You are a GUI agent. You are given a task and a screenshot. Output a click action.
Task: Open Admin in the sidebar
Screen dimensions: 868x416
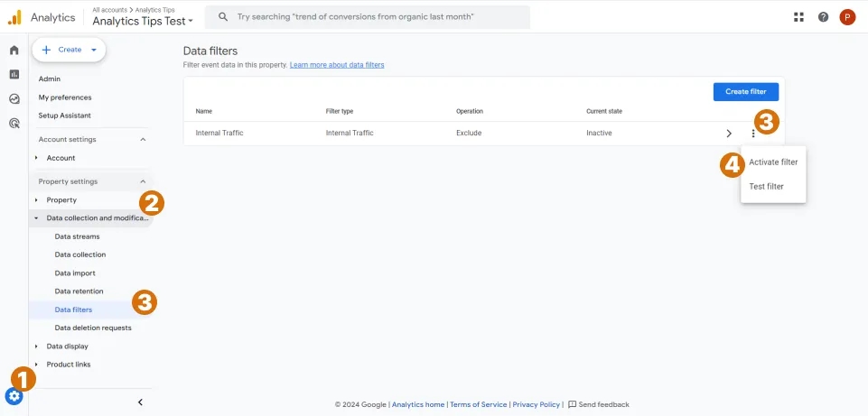[50, 79]
